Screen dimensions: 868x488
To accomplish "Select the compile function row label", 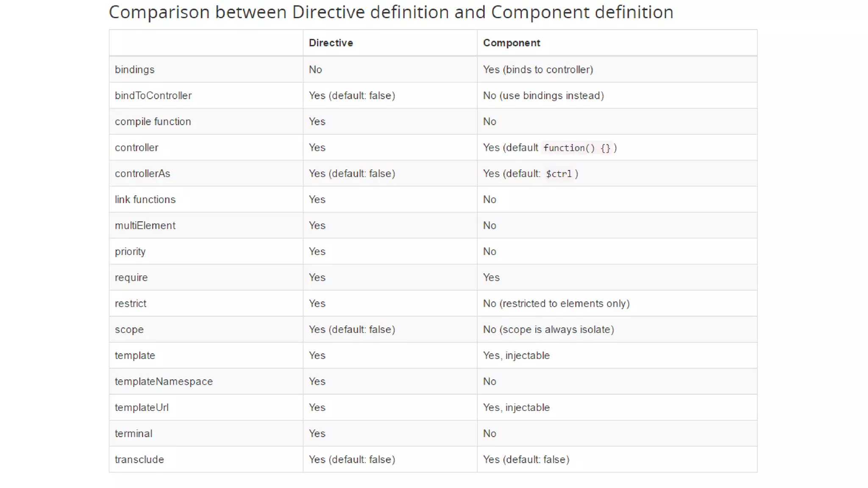I will point(153,122).
